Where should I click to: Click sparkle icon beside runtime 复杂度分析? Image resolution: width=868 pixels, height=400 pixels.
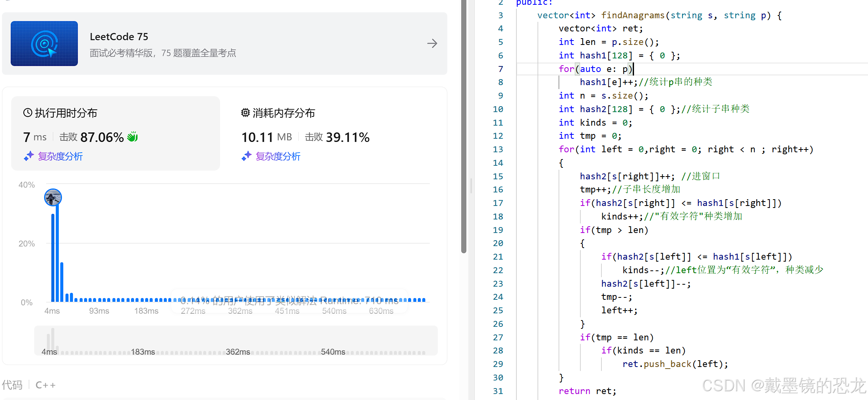coord(29,156)
